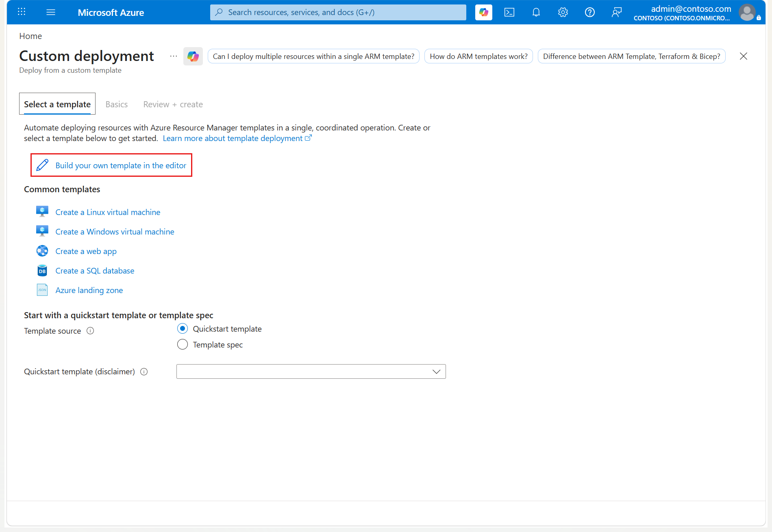
Task: Click the search magnifier icon
Action: 219,12
